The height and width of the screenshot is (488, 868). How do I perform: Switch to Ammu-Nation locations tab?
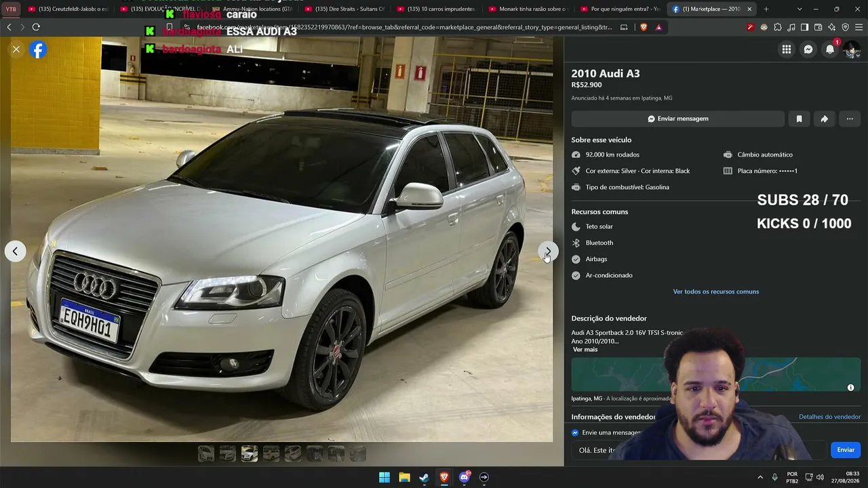click(252, 9)
